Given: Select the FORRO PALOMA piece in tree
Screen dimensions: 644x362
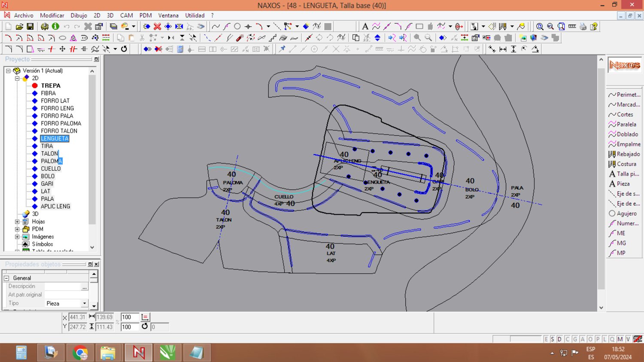Looking at the screenshot, I should pyautogui.click(x=61, y=123).
